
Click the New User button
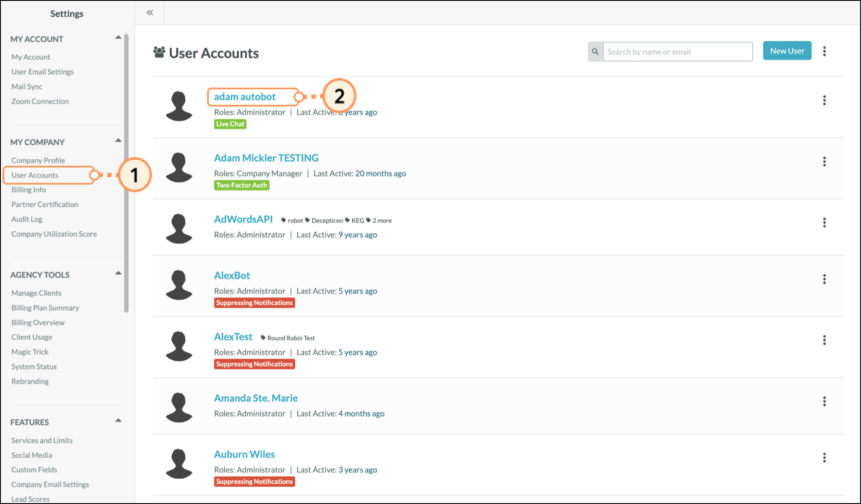tap(787, 51)
